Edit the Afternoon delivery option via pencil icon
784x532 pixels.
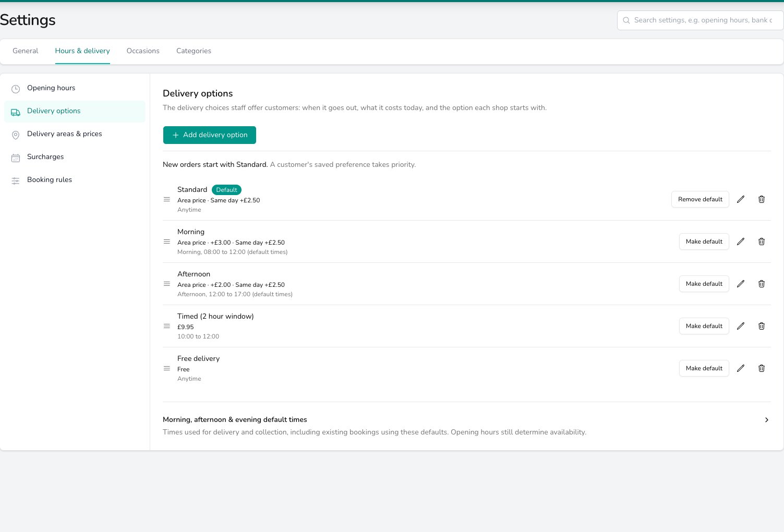click(x=741, y=284)
